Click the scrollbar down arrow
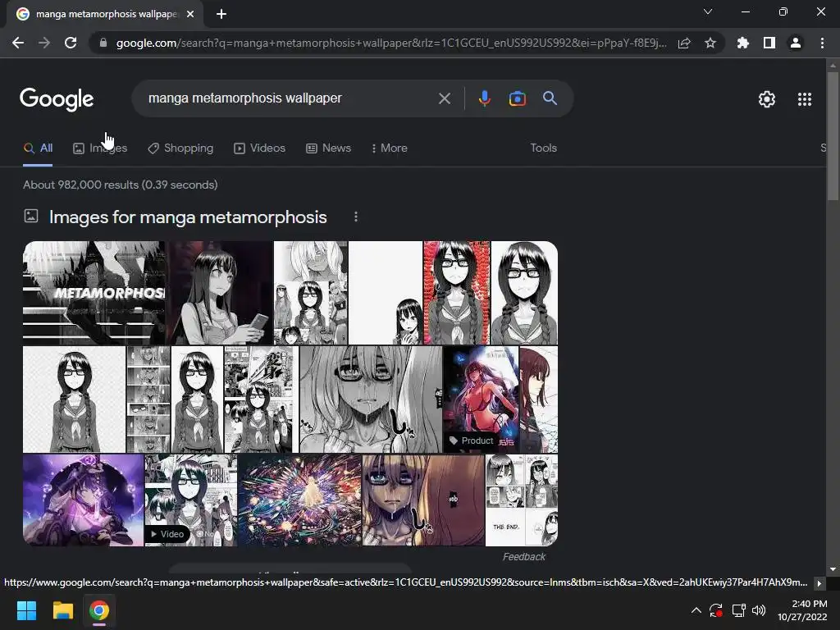 coord(833,569)
